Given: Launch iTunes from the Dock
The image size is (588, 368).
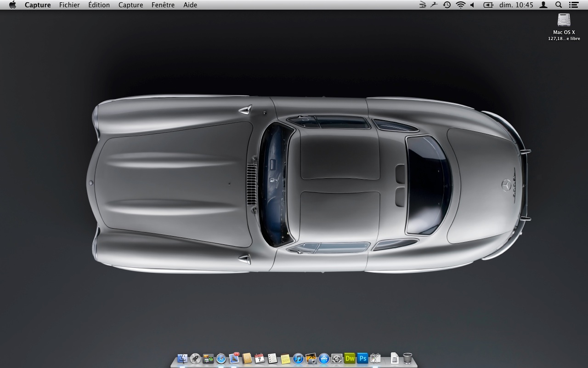Looking at the screenshot, I should tap(298, 358).
